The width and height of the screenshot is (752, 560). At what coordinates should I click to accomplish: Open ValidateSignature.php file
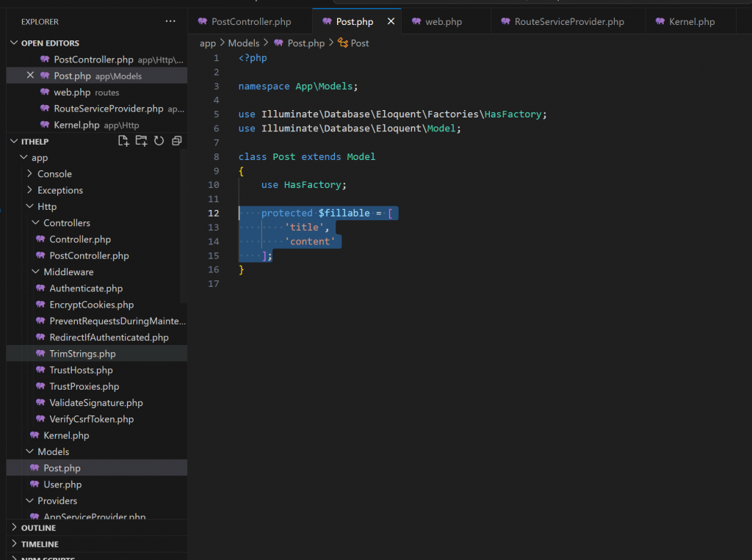pyautogui.click(x=97, y=401)
